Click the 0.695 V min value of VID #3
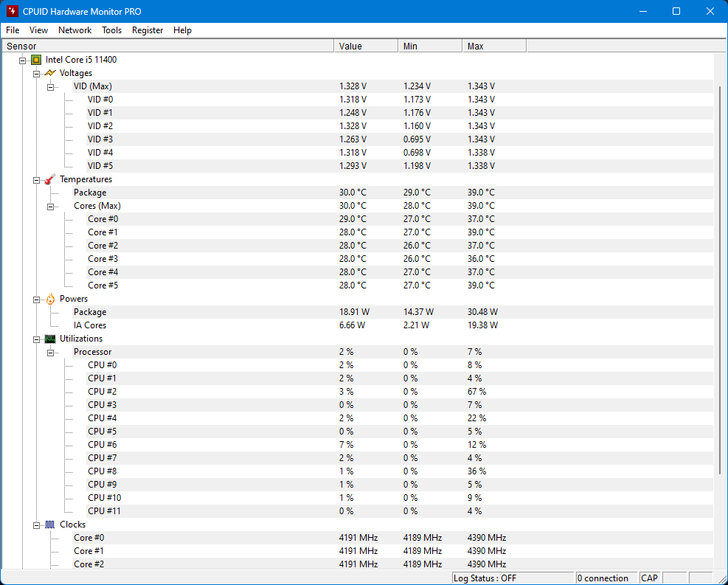728x585 pixels. (x=417, y=139)
